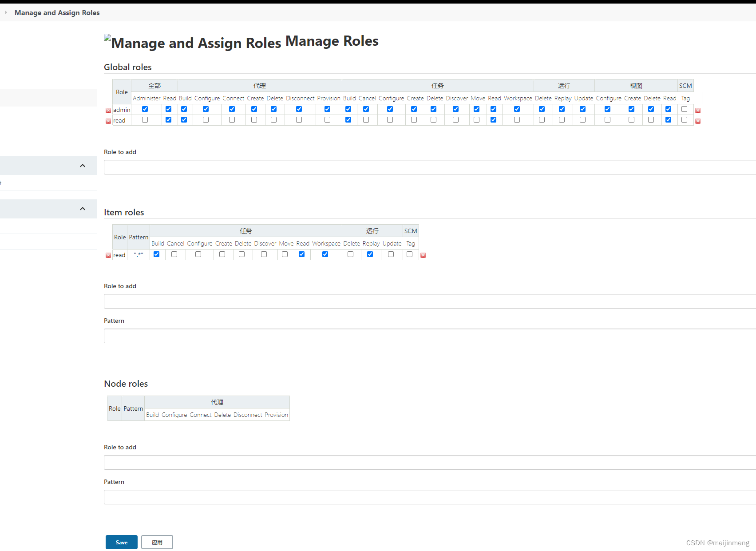Viewport: 756px width, 551px height.
Task: Uncheck 全部 Read for global read role
Action: click(168, 119)
